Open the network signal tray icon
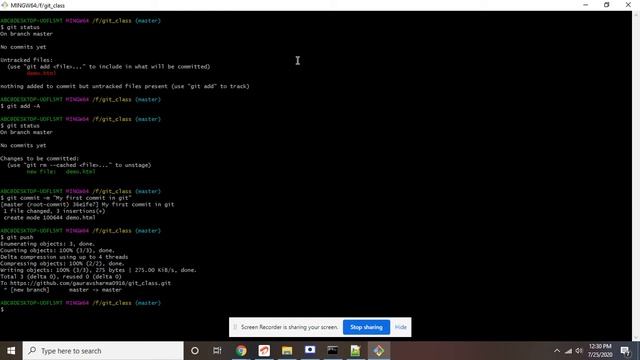640x360 pixels. click(x=568, y=351)
